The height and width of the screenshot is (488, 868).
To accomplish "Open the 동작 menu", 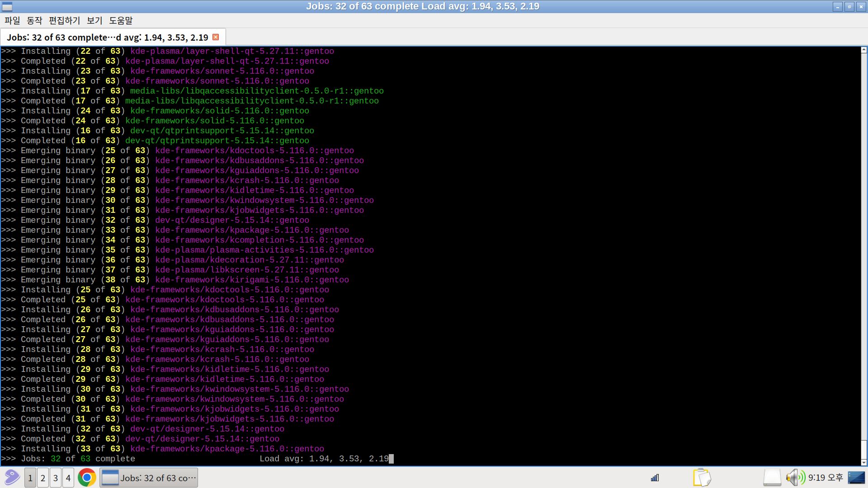I will (34, 20).
